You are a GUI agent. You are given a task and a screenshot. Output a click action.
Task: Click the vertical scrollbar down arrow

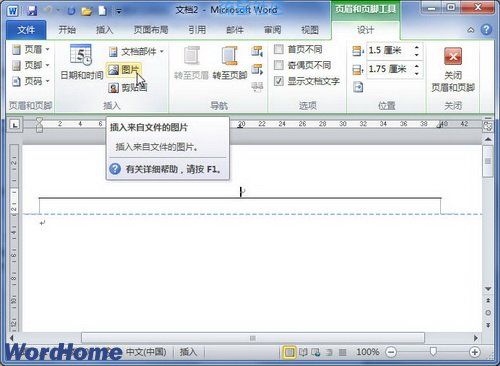coord(488,289)
